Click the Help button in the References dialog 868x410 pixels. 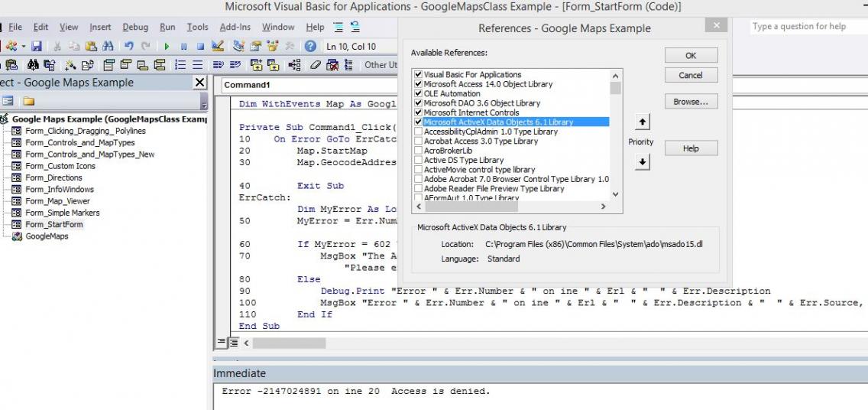[x=691, y=148]
